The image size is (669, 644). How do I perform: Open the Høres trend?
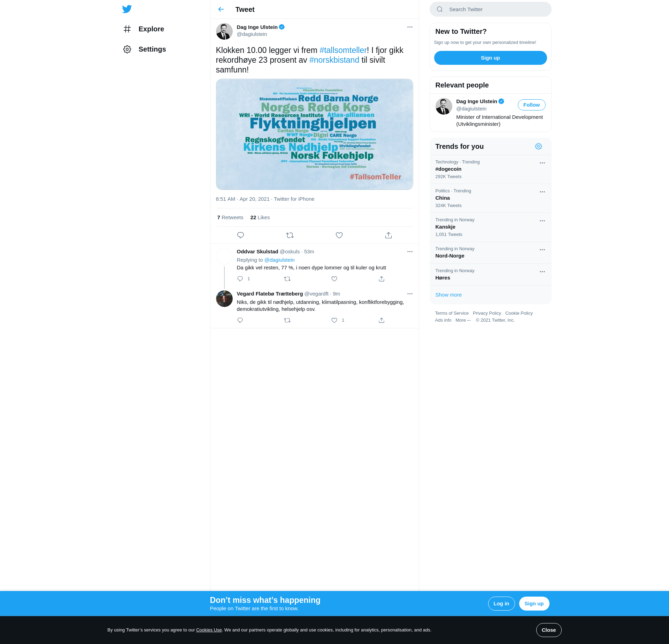pyautogui.click(x=490, y=275)
